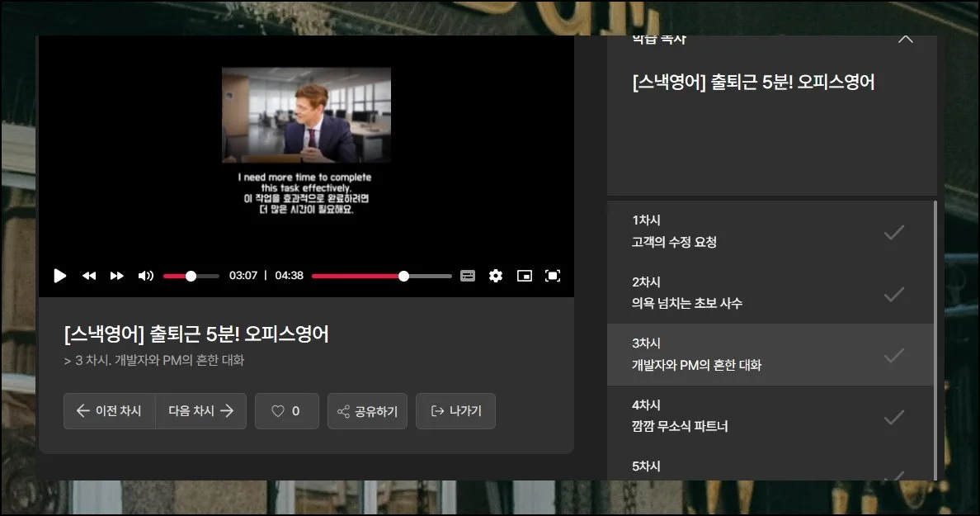Click the 공유하기 share button
980x516 pixels.
pos(367,411)
